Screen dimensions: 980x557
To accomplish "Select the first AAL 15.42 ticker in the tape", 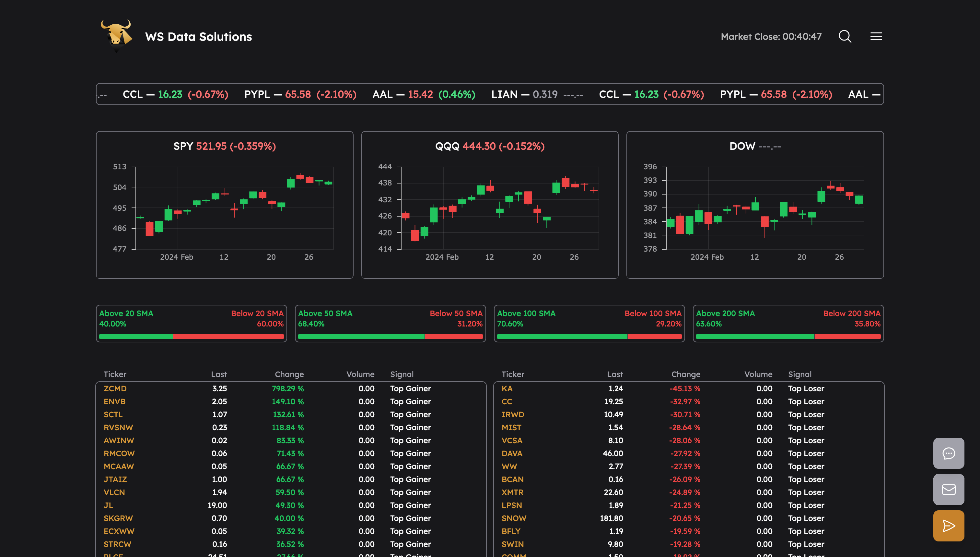I will click(424, 94).
